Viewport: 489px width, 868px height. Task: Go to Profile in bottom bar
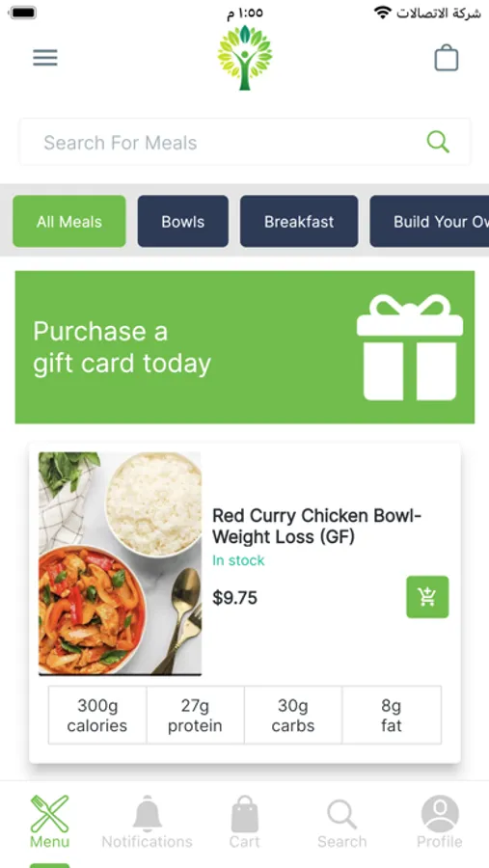(439, 822)
